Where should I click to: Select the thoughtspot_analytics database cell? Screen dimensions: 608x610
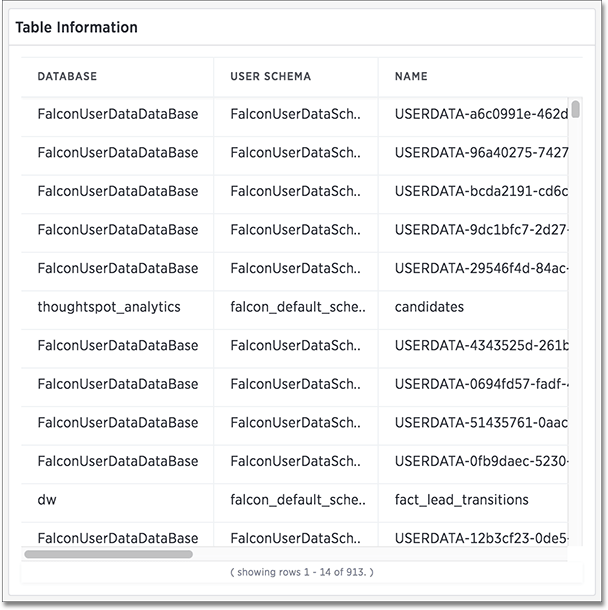point(109,307)
